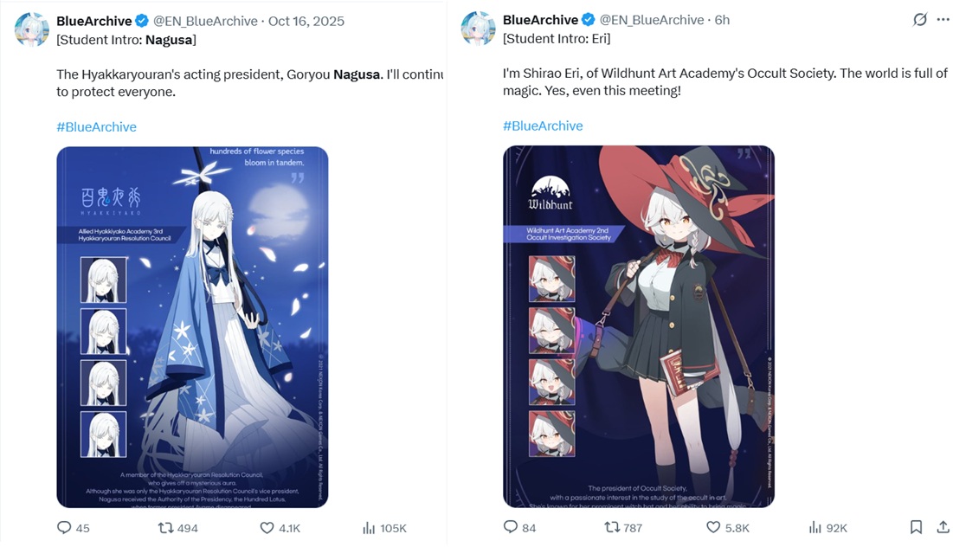This screenshot has width=953, height=560.
Task: Repost the Nagusa tweet with 494 reposts
Action: point(166,528)
